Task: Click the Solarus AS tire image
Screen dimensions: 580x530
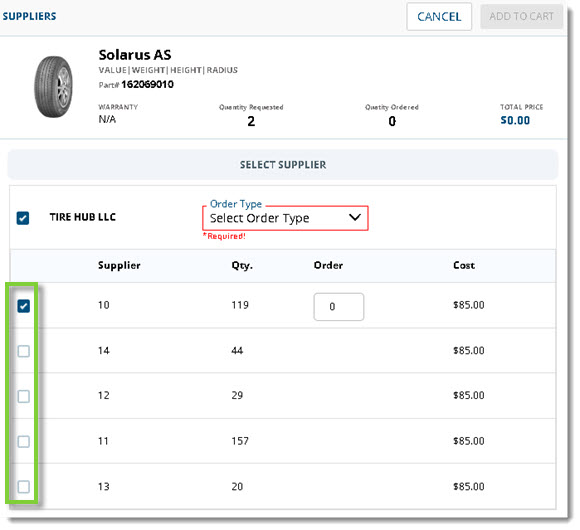Action: click(x=54, y=87)
